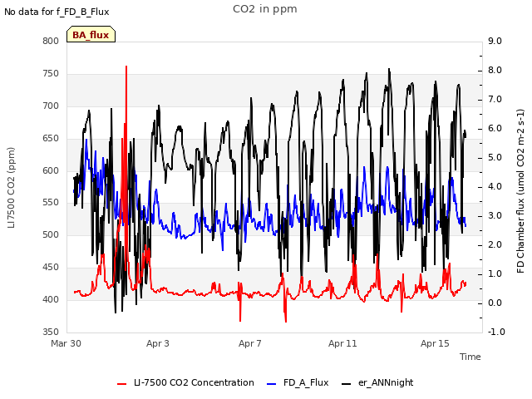Click the 'No data for f_FD_B_Flux' message
The image size is (532, 399).
(x=57, y=12)
